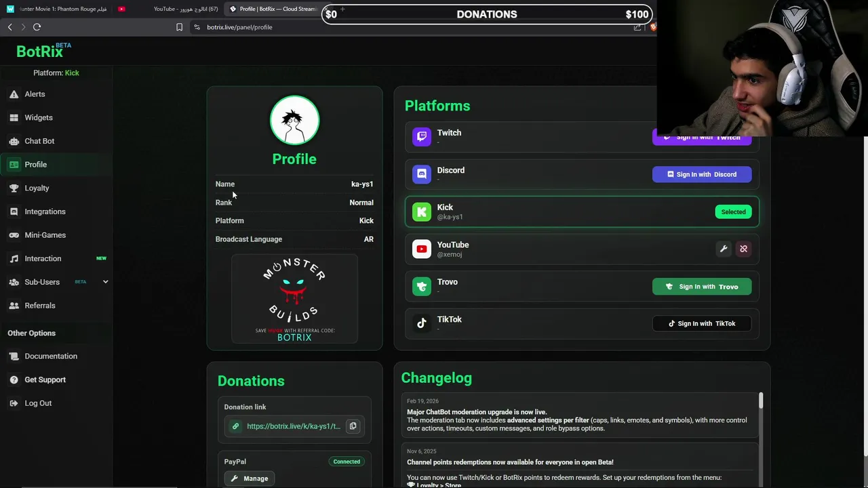Screen dimensions: 868x488
Task: Click the green Kick platform logo
Action: pos(422,212)
